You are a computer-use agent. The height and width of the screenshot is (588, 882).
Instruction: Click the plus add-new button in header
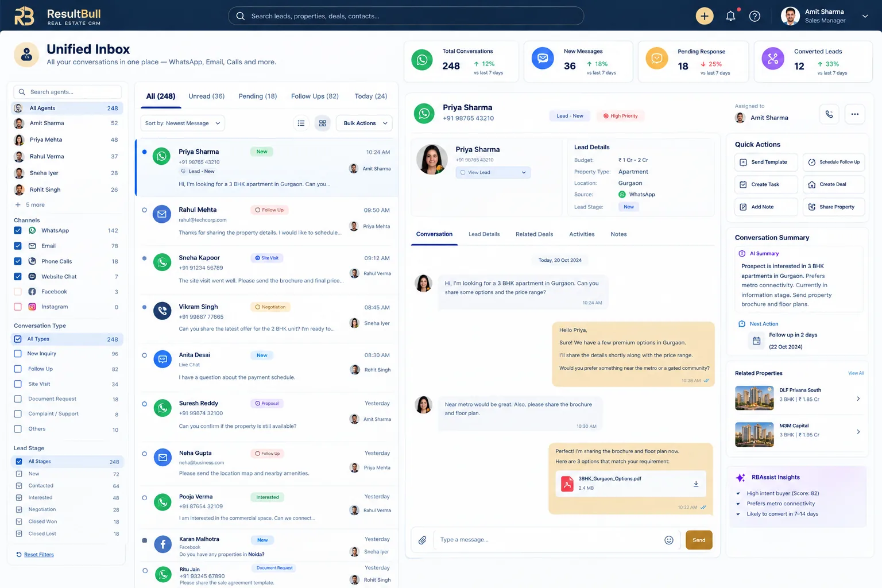[x=705, y=16]
